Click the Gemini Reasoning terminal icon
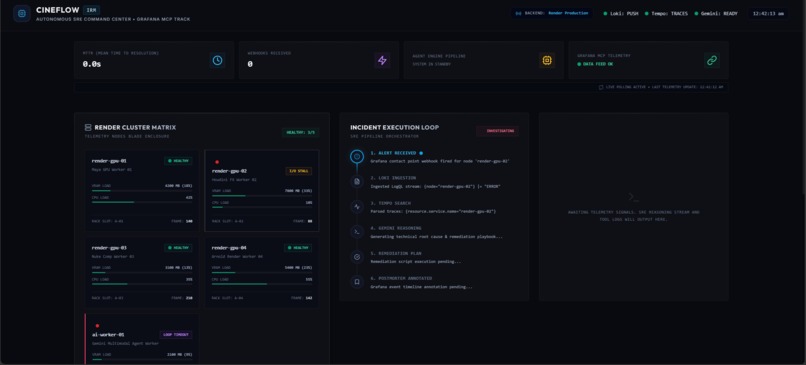The width and height of the screenshot is (806, 365). [357, 232]
